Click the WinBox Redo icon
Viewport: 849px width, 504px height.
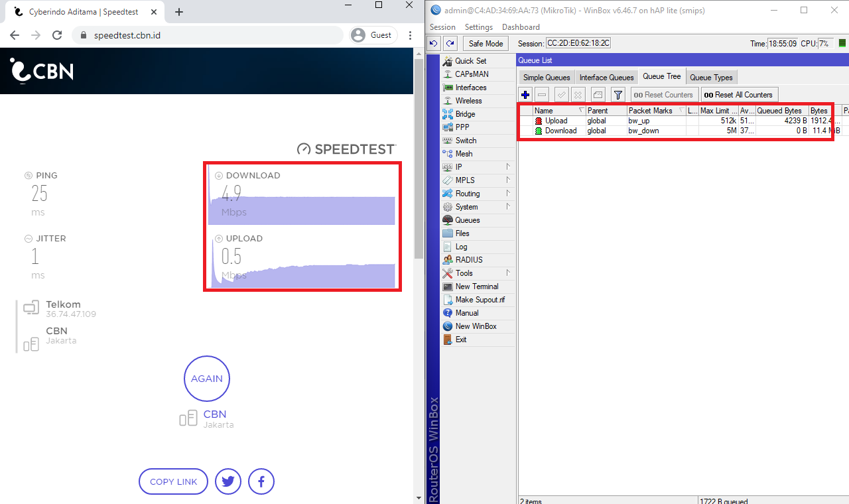[450, 43]
